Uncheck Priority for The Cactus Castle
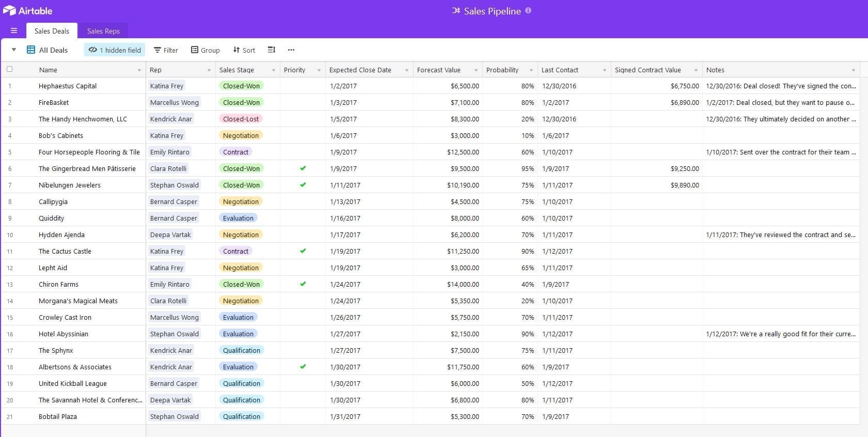Image resolution: width=868 pixels, height=437 pixels. point(303,251)
